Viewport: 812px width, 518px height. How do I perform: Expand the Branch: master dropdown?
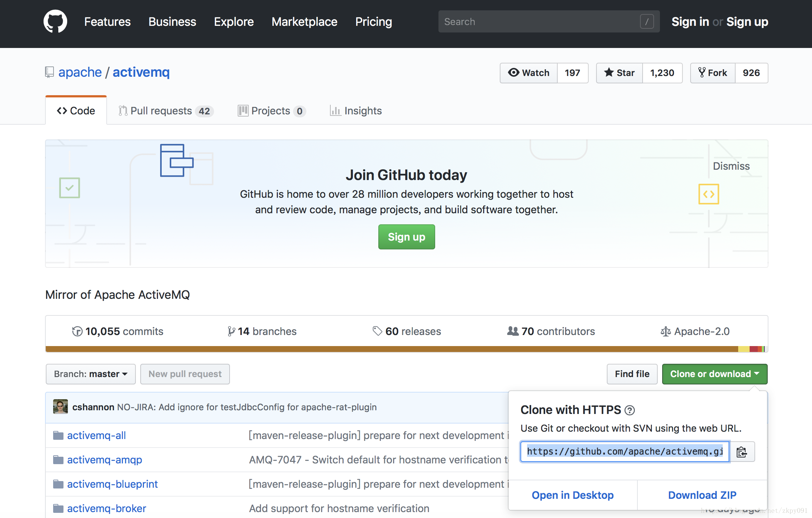pos(90,374)
